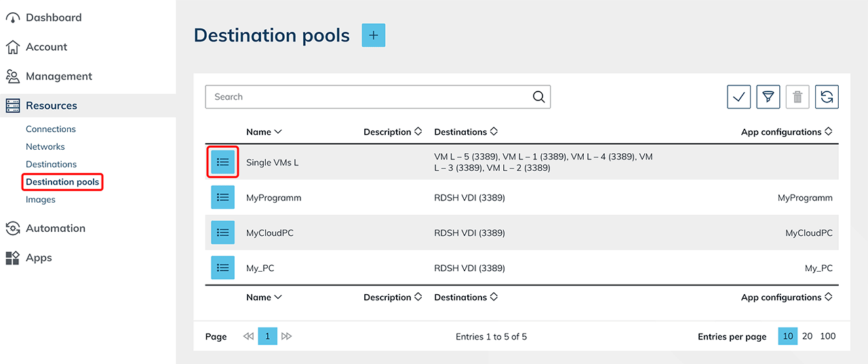Open the list menu for Single VMs L
Viewport: 868px width, 364px height.
(x=222, y=163)
